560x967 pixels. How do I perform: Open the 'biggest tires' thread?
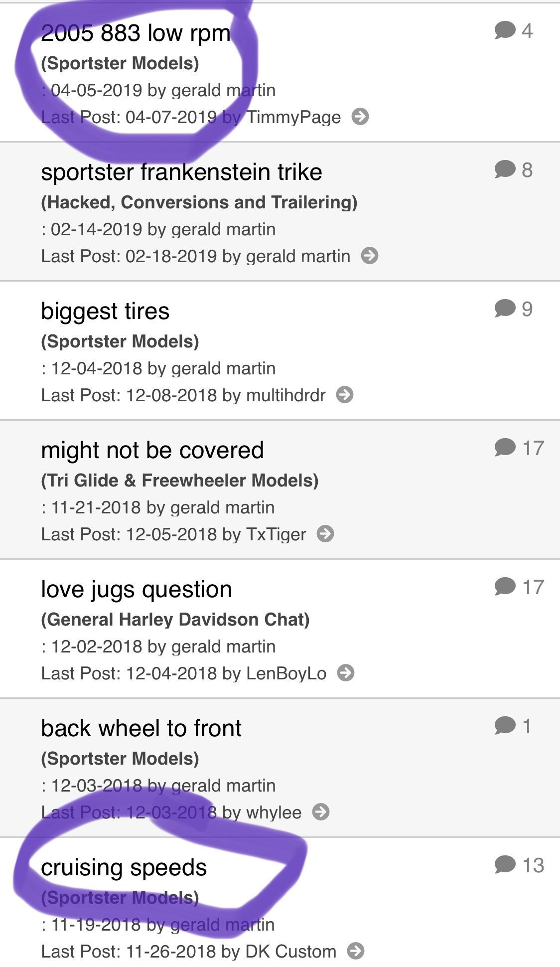pyautogui.click(x=105, y=311)
